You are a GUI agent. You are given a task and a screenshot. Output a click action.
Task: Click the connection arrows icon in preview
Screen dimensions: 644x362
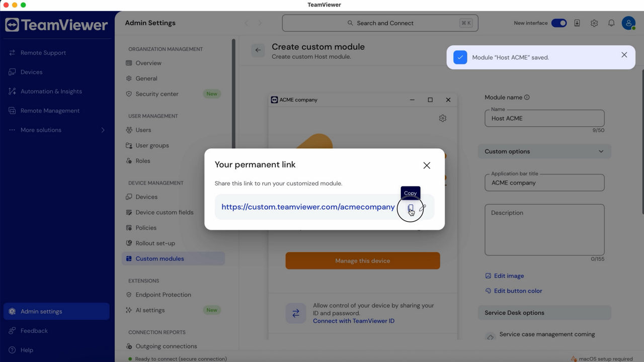pyautogui.click(x=296, y=313)
